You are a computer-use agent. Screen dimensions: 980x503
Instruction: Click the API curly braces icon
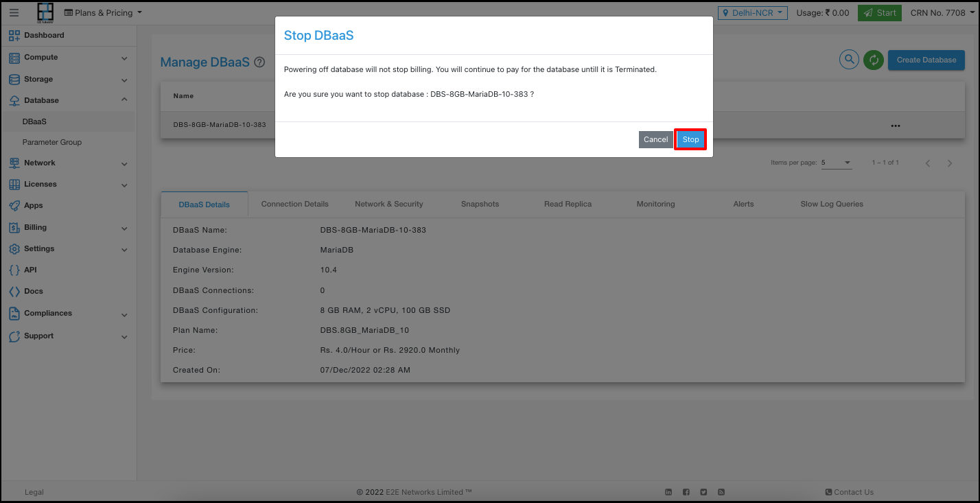(14, 270)
